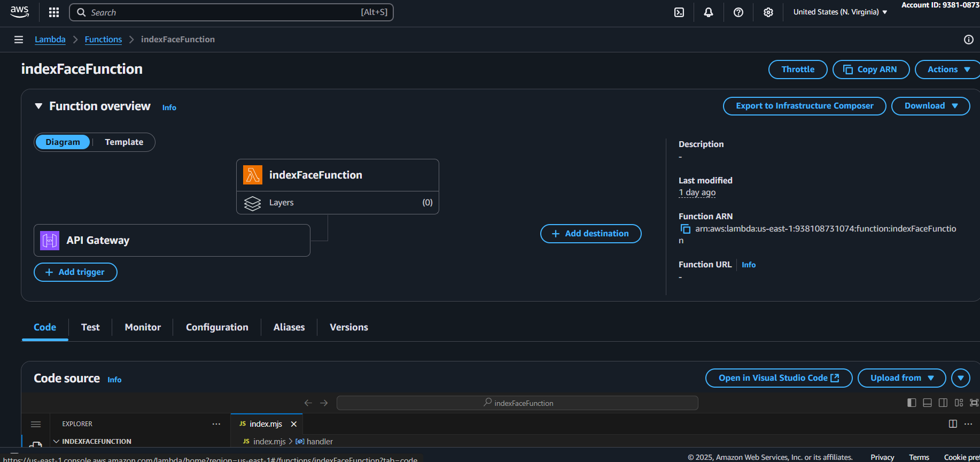The height and width of the screenshot is (462, 980).
Task: Copy the Function ARN with the copy icon
Action: [685, 229]
